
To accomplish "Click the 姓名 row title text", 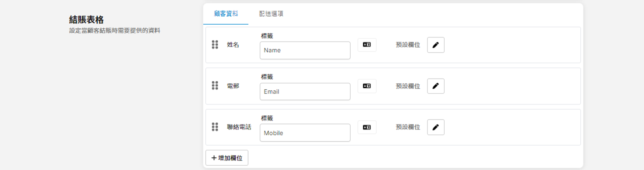I will [x=233, y=45].
